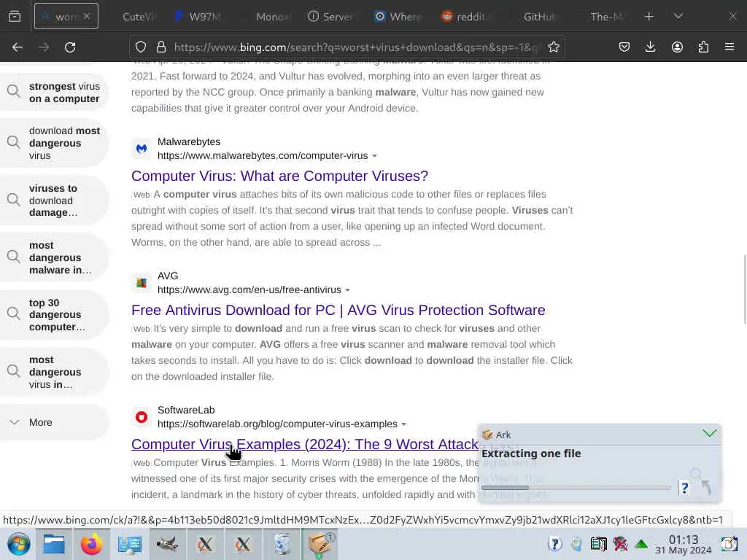Open the tracking protection shield
The image size is (747, 560).
(141, 47)
